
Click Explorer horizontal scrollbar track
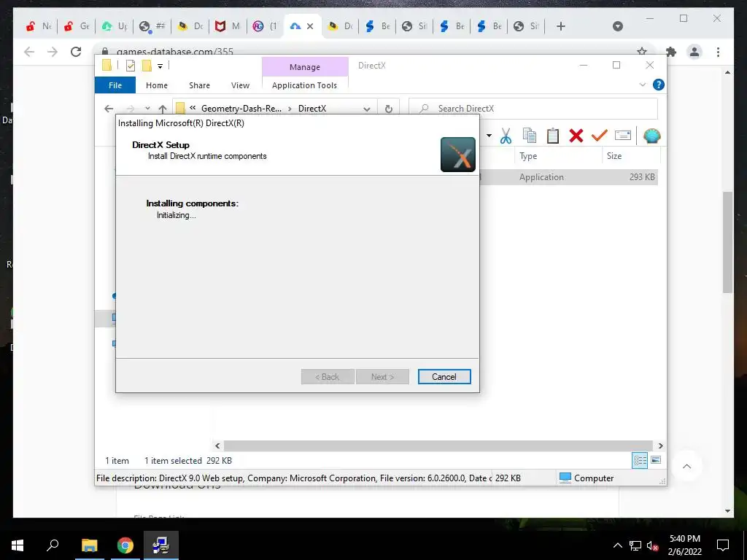pyautogui.click(x=438, y=446)
